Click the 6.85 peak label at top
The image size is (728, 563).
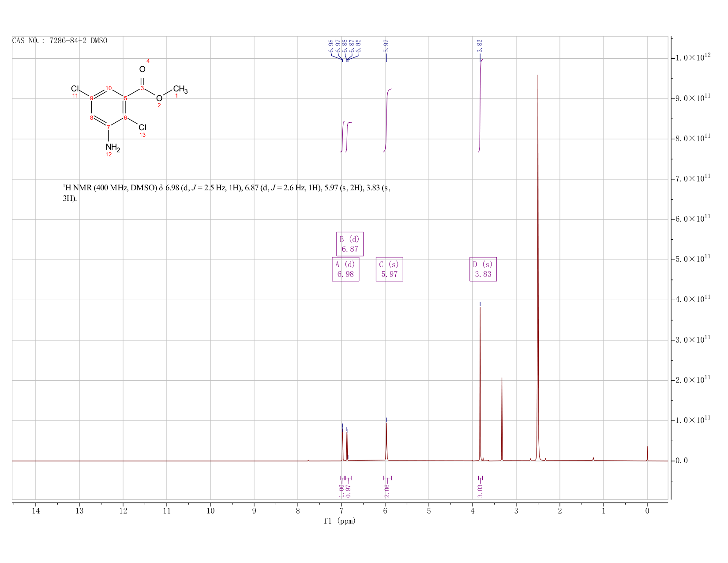pos(359,46)
